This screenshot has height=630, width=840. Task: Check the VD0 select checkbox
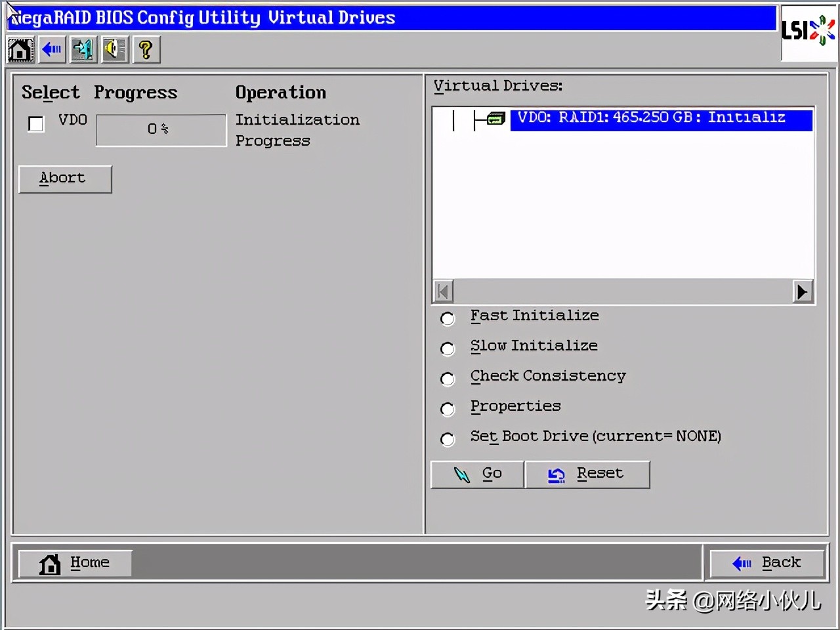coord(36,124)
